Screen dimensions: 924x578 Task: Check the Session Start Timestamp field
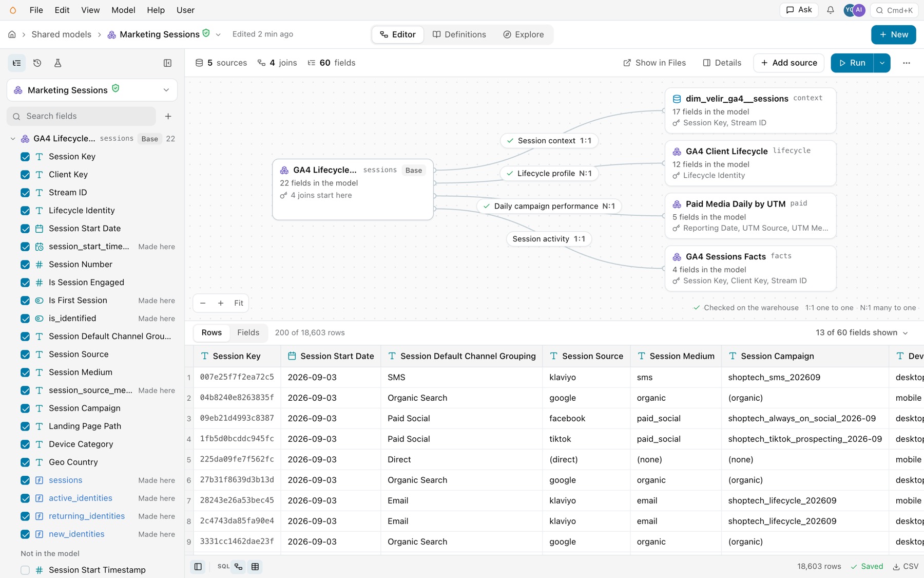pos(25,570)
